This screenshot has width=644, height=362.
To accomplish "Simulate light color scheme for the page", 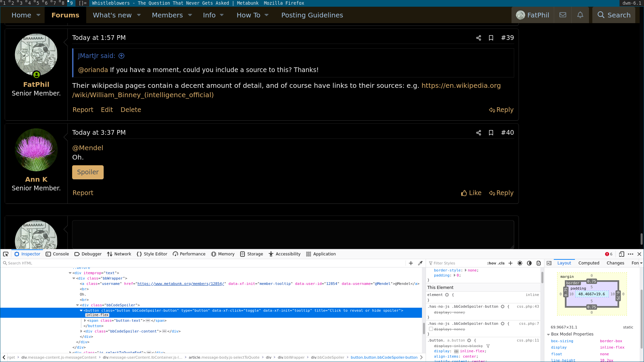I will (x=520, y=263).
